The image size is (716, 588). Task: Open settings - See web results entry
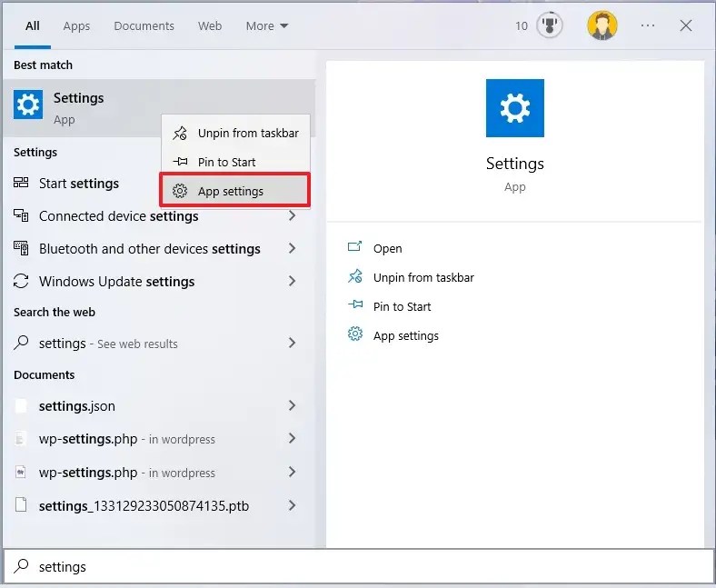point(159,344)
